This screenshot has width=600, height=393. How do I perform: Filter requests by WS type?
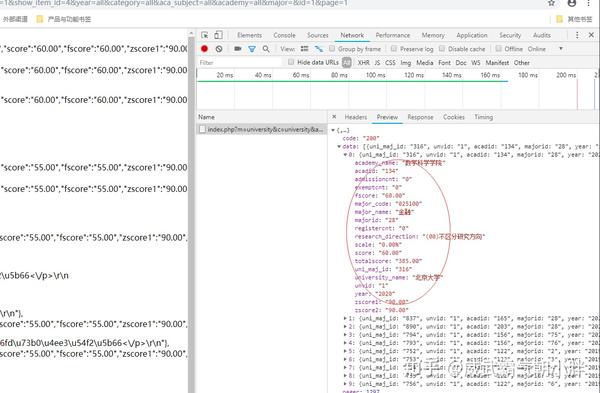click(476, 62)
